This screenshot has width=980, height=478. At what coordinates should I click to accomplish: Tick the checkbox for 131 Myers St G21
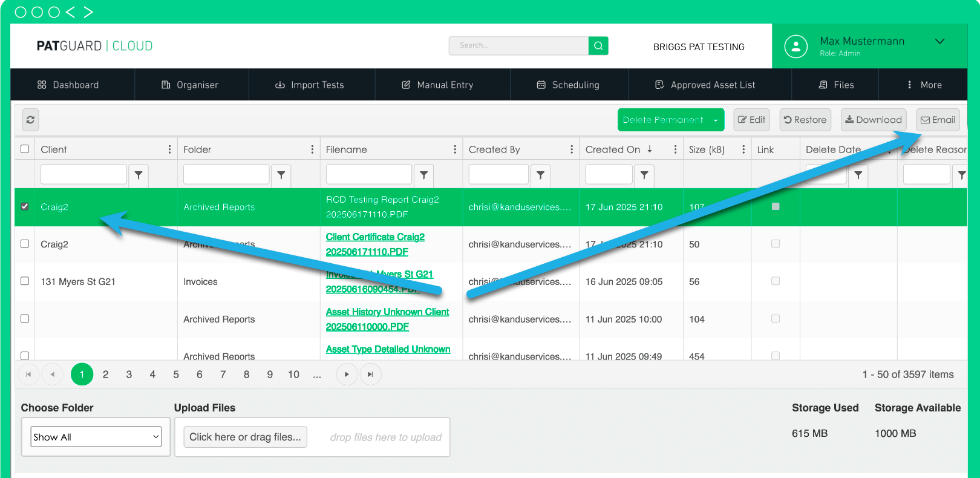(25, 281)
